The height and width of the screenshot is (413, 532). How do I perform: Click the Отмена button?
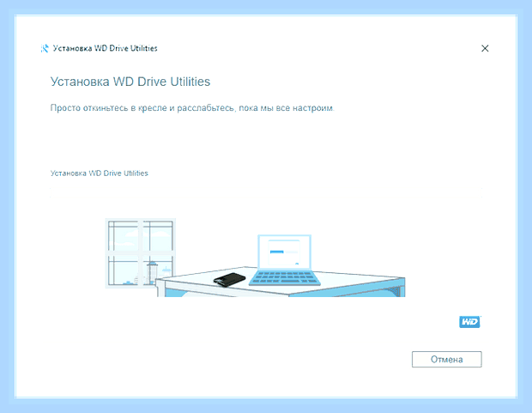coord(446,360)
